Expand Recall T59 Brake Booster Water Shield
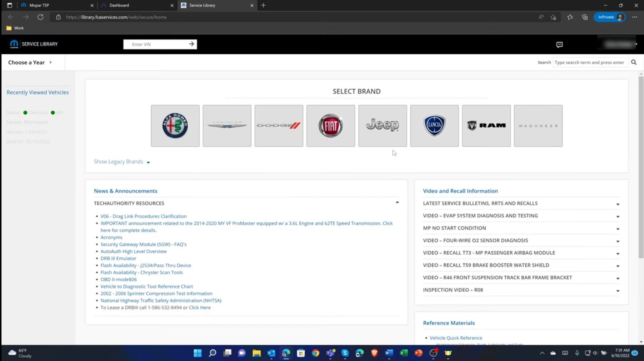This screenshot has height=361, width=644. pyautogui.click(x=521, y=265)
